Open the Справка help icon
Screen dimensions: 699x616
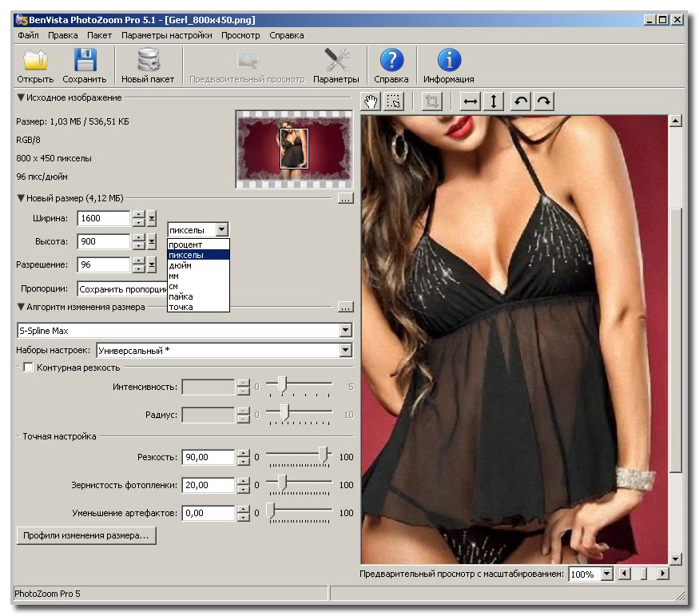(391, 60)
